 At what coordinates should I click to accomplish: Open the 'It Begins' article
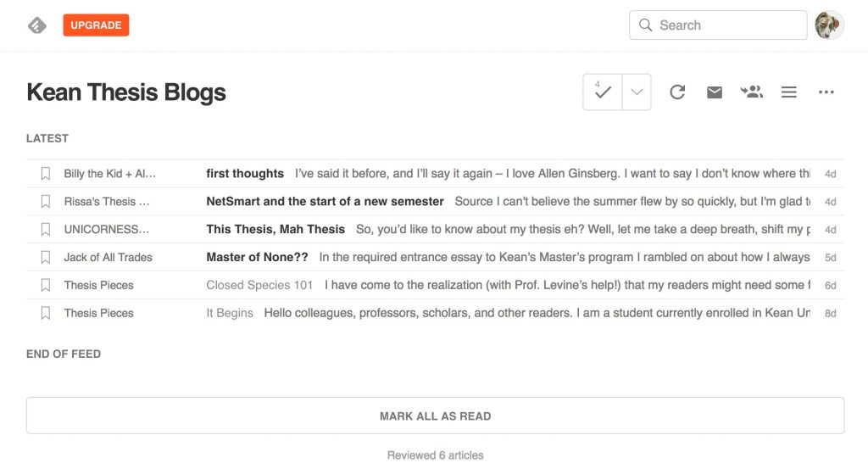230,314
